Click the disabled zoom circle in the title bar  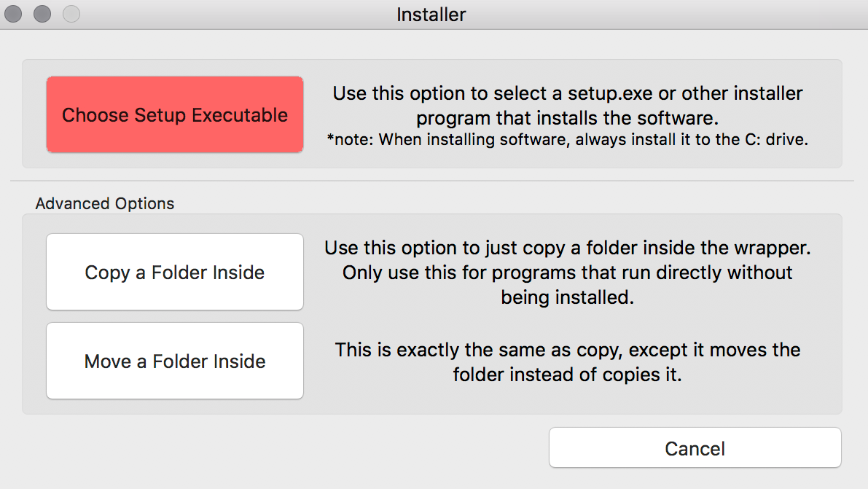tap(71, 14)
